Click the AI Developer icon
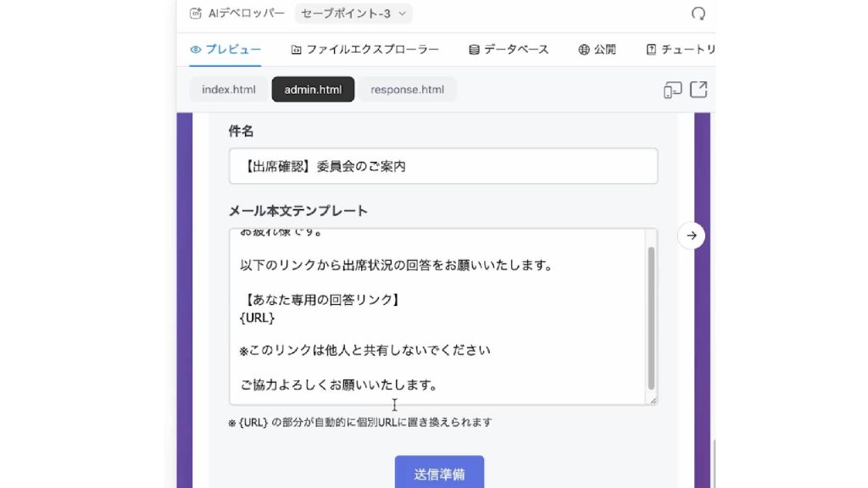 coord(196,14)
